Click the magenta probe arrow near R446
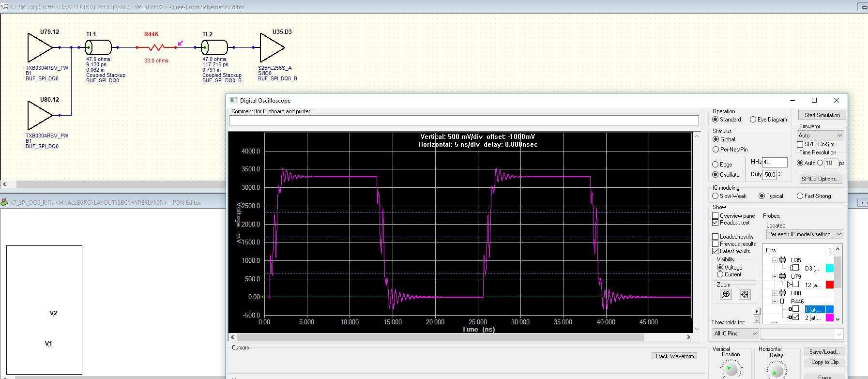 pyautogui.click(x=181, y=43)
